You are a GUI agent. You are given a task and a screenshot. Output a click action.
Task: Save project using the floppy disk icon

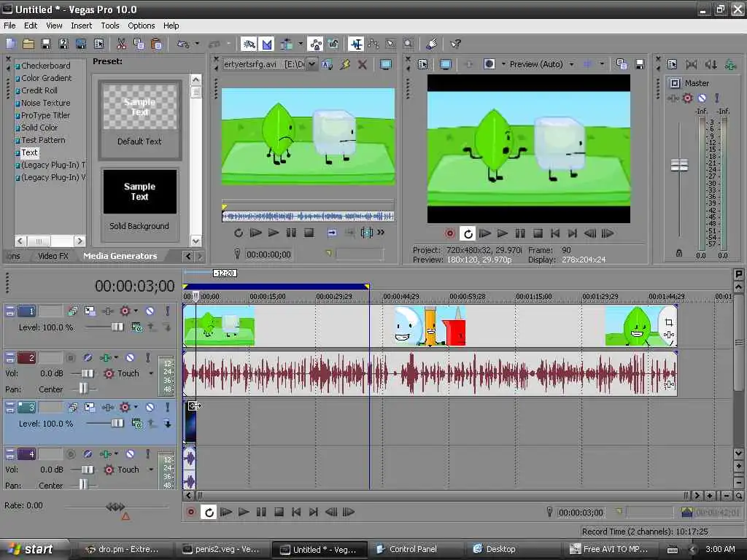[46, 44]
